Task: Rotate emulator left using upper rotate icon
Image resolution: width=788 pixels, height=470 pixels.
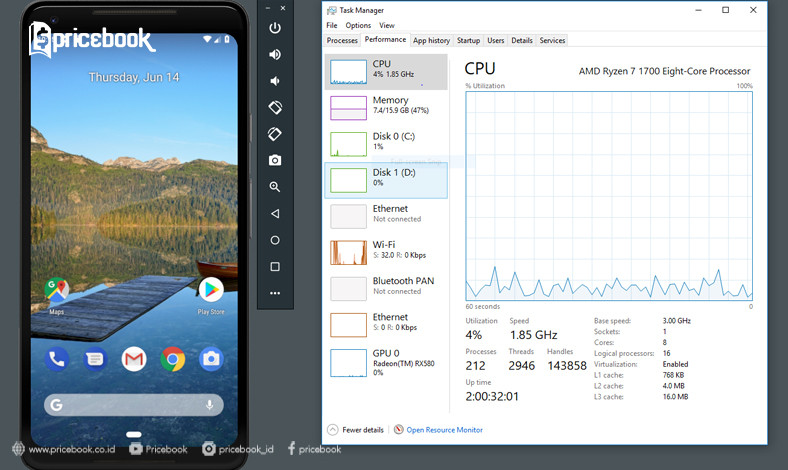Action: click(275, 107)
